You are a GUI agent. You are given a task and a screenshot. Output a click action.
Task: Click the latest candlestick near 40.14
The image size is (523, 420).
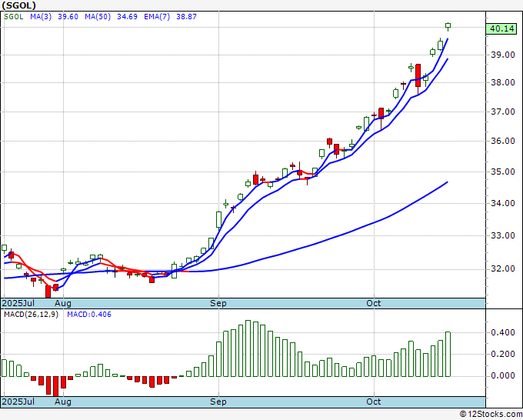tap(448, 27)
